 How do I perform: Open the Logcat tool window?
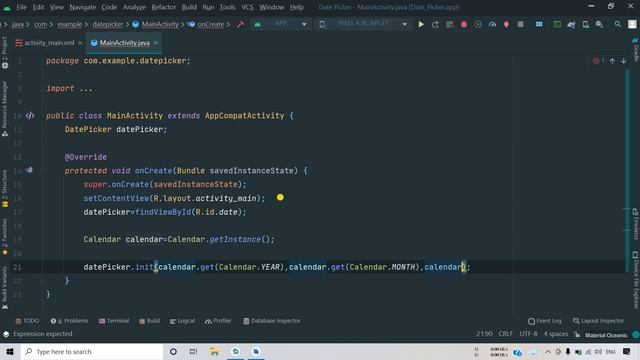pos(182,321)
